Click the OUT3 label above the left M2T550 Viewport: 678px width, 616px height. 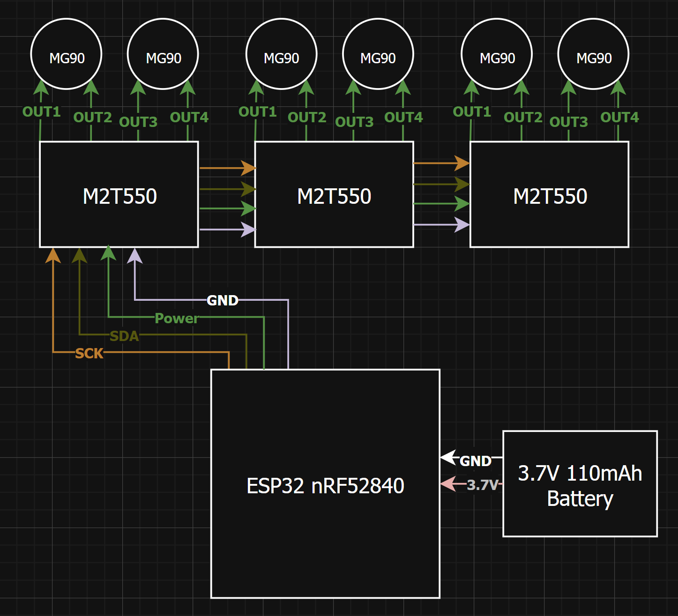click(138, 122)
